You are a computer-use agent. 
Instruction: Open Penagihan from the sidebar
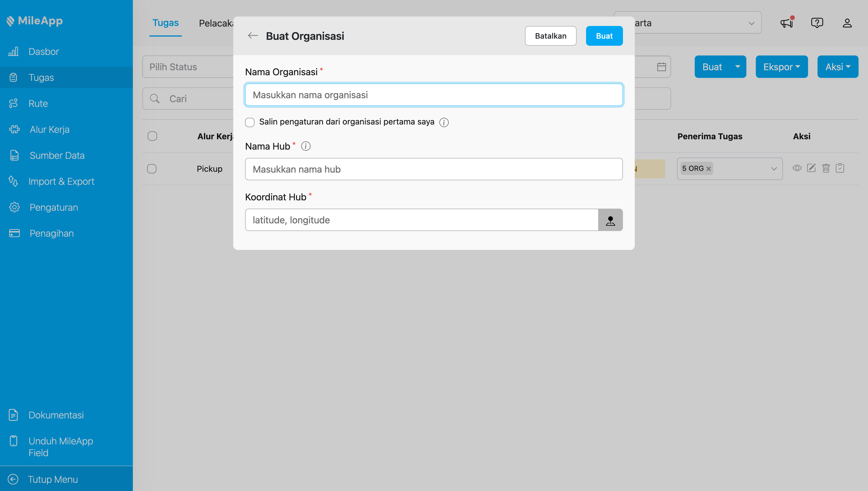pos(51,233)
